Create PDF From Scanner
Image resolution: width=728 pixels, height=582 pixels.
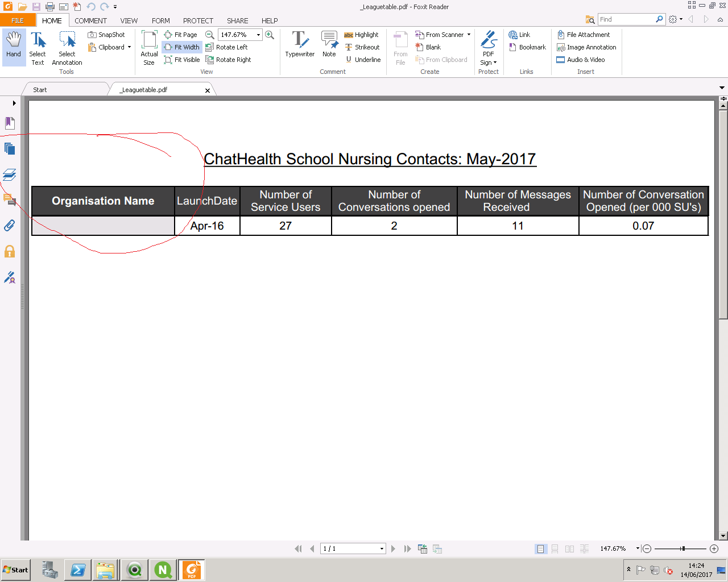439,35
